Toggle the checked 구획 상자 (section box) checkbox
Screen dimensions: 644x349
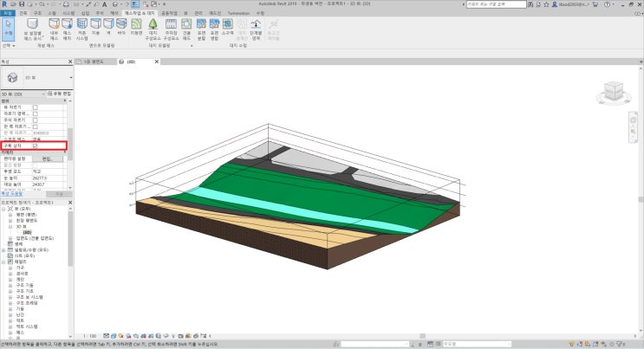(35, 145)
